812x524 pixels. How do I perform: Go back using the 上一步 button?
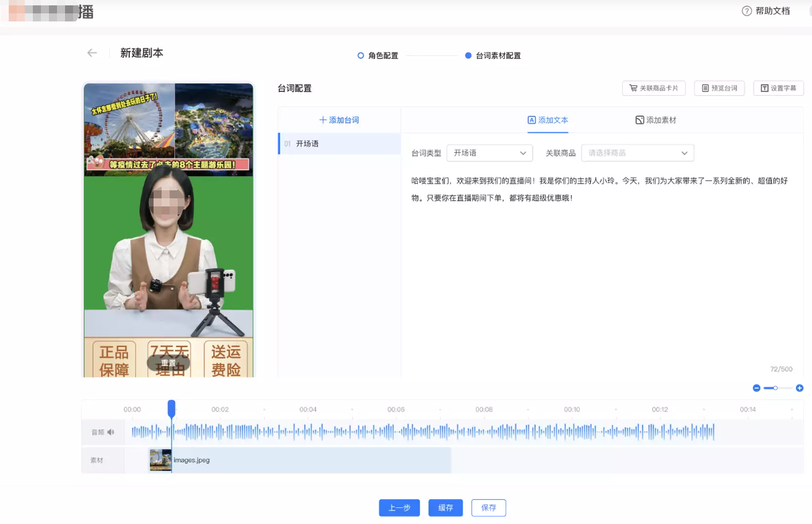[x=399, y=507]
